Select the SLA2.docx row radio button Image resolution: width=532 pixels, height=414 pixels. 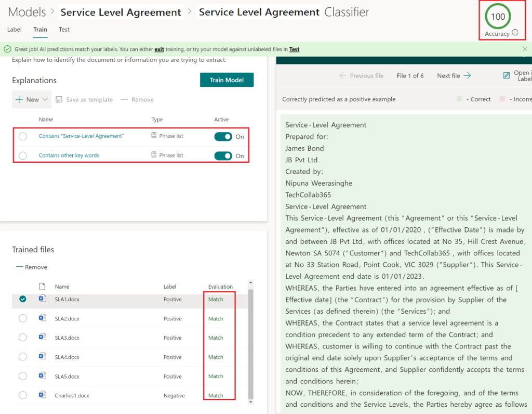[x=23, y=318]
